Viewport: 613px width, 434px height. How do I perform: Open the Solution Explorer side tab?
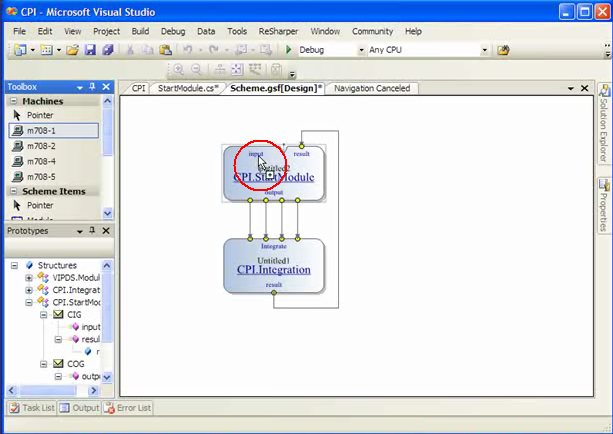pos(604,123)
